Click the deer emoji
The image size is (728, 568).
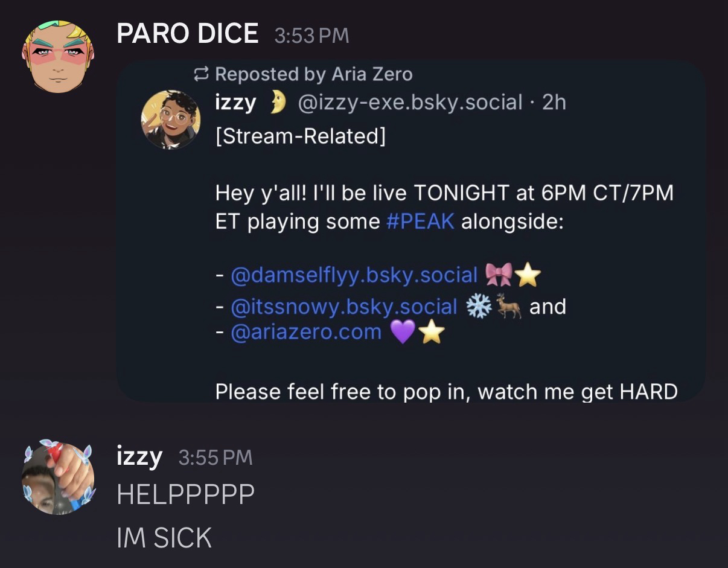[x=508, y=307]
